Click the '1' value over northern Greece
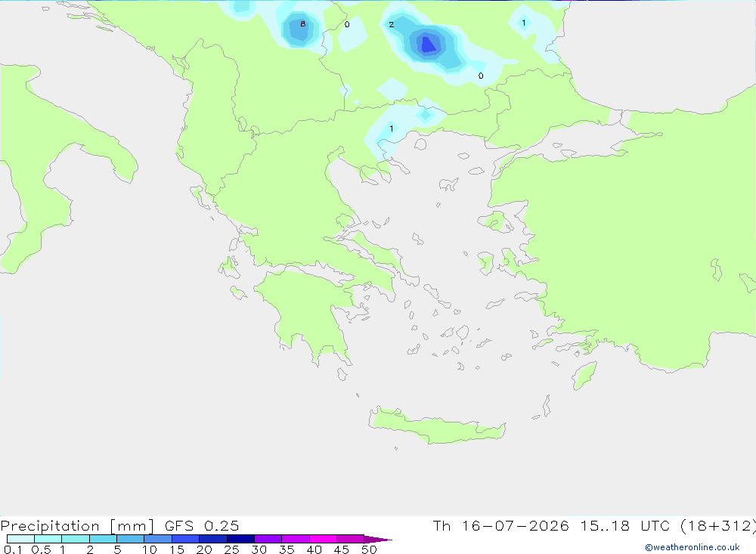This screenshot has width=756, height=554. 392,128
